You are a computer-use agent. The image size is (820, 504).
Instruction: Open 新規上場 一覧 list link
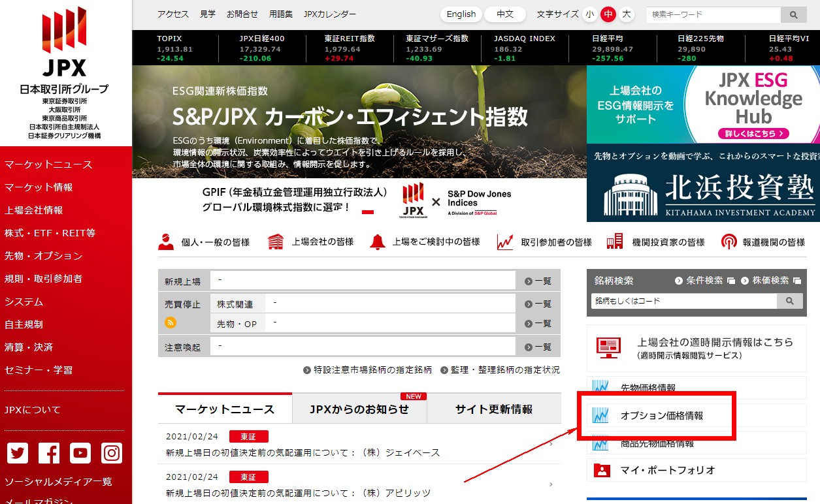coord(538,281)
